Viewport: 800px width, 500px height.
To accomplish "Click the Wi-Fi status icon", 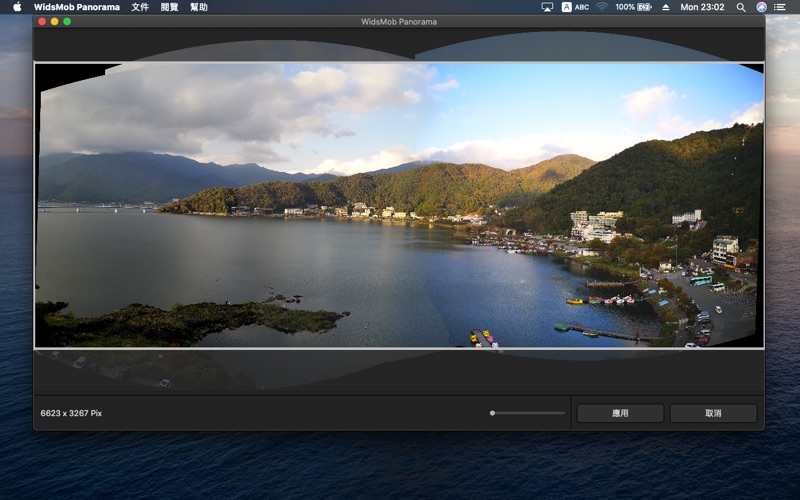I will point(602,7).
